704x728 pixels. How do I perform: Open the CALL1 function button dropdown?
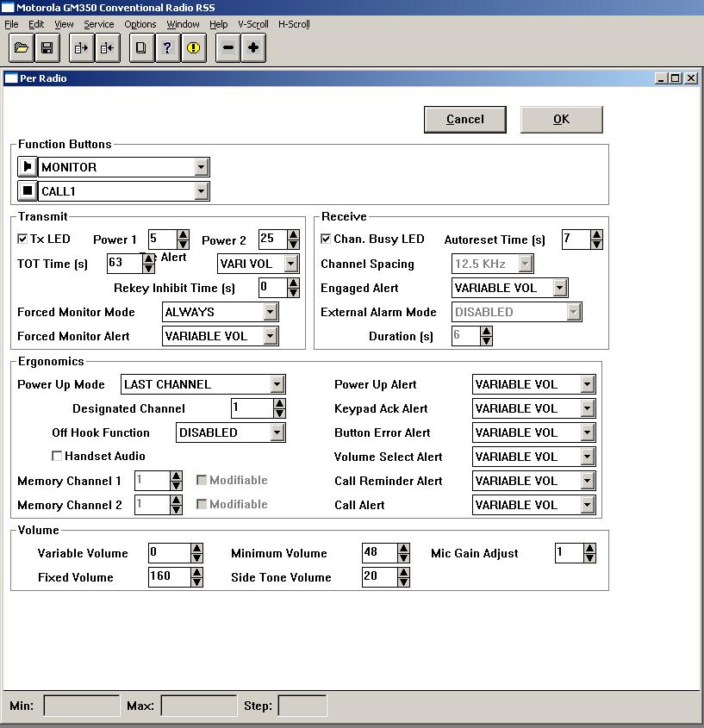pyautogui.click(x=201, y=191)
